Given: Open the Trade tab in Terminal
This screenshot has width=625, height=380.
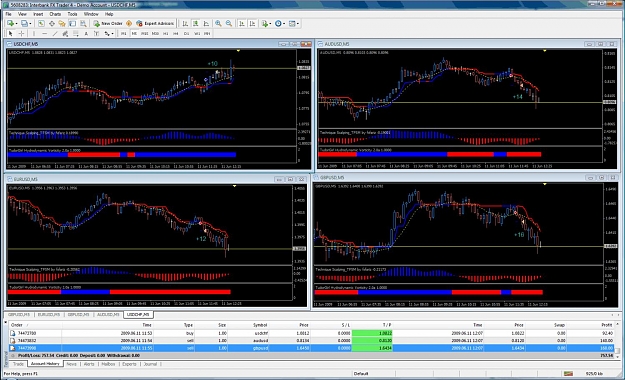Looking at the screenshot, I should coord(18,364).
